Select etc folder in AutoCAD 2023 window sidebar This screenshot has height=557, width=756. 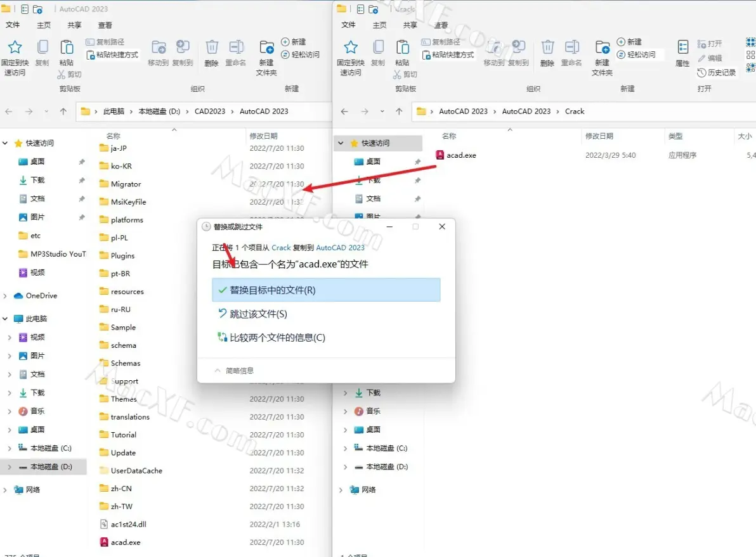click(35, 236)
